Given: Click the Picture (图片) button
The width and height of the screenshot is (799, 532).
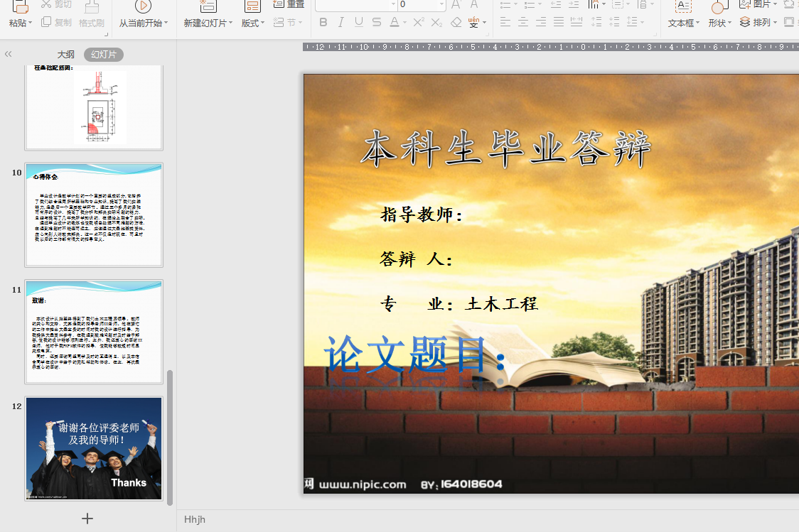Looking at the screenshot, I should point(758,4).
